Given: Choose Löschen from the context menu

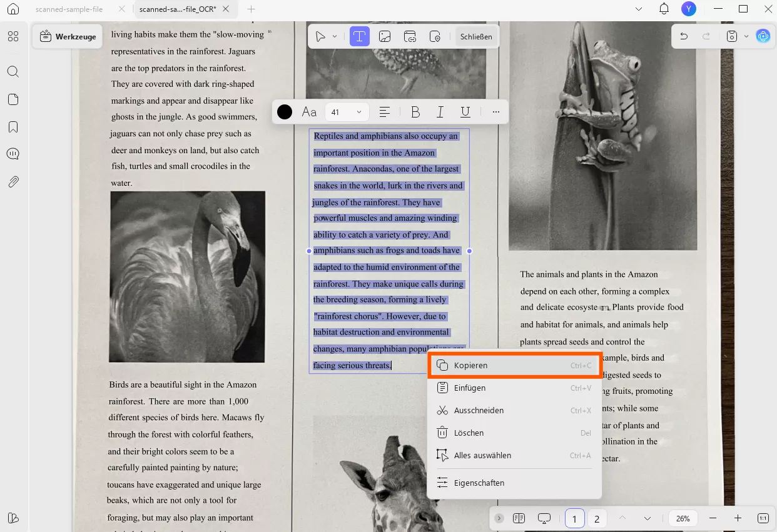Looking at the screenshot, I should coord(514,433).
